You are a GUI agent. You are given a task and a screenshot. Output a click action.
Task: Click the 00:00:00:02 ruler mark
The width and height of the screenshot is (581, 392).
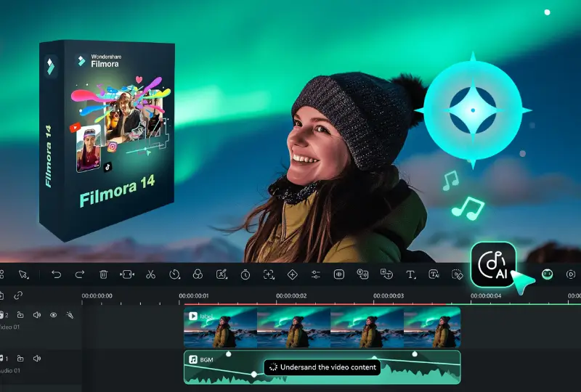[x=291, y=295]
